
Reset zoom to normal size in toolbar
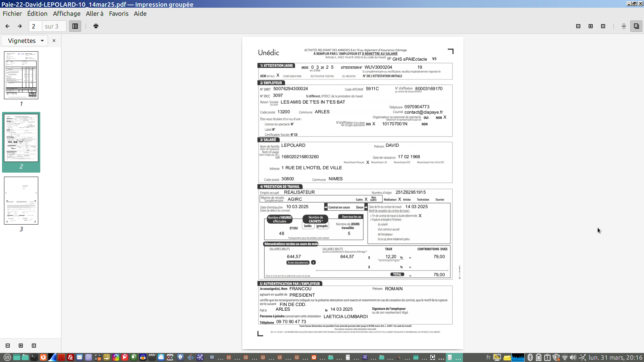603,26
